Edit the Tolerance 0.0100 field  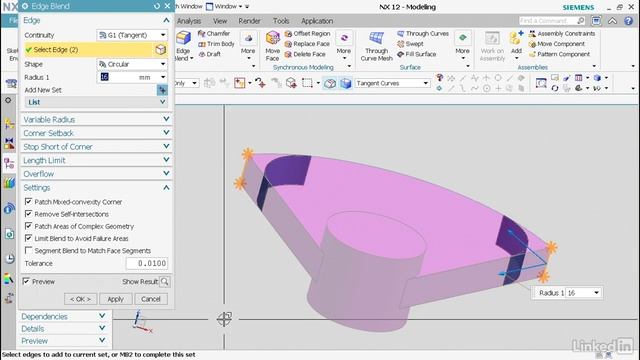(x=147, y=263)
